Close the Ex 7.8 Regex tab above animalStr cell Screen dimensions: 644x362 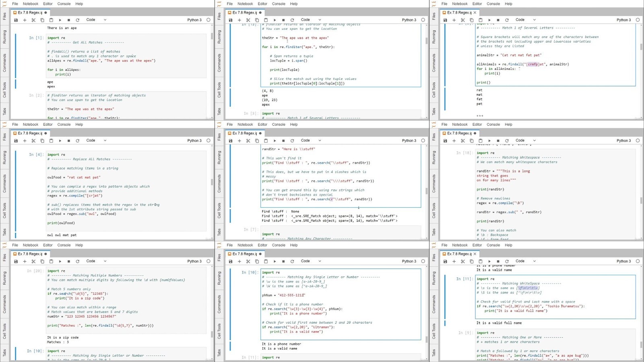475,12
